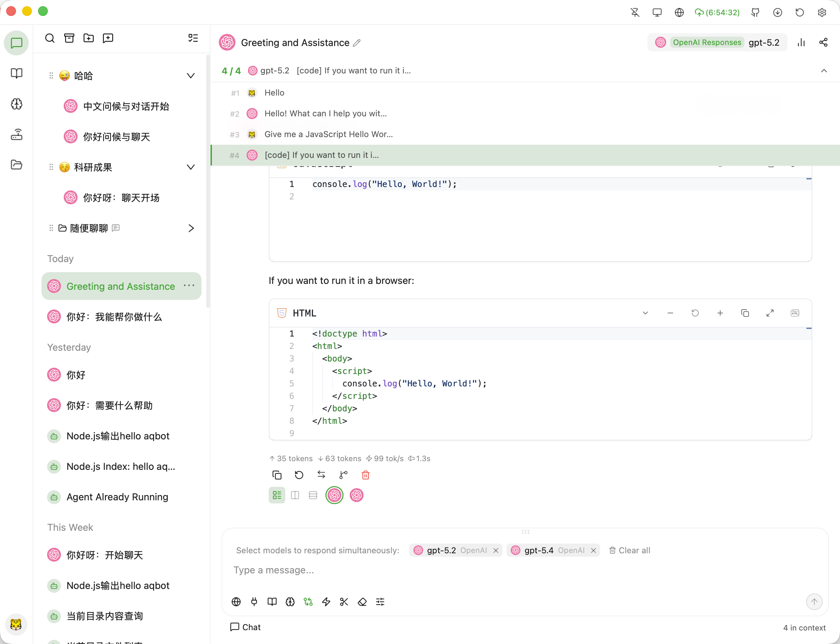Toggle multi-model response icon in input toolbar

pyautogui.click(x=308, y=602)
